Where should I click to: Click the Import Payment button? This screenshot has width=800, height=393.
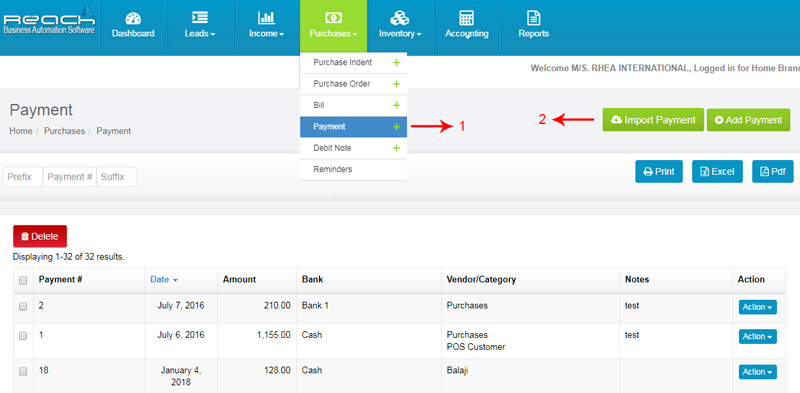click(x=653, y=120)
